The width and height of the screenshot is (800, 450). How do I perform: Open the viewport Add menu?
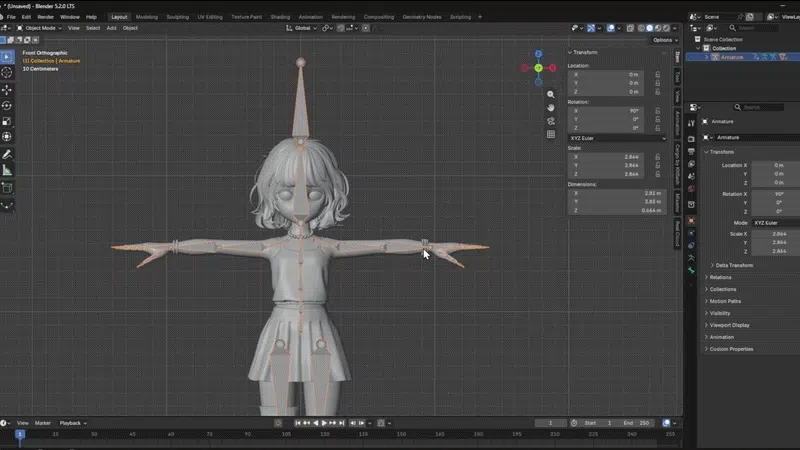(111, 28)
